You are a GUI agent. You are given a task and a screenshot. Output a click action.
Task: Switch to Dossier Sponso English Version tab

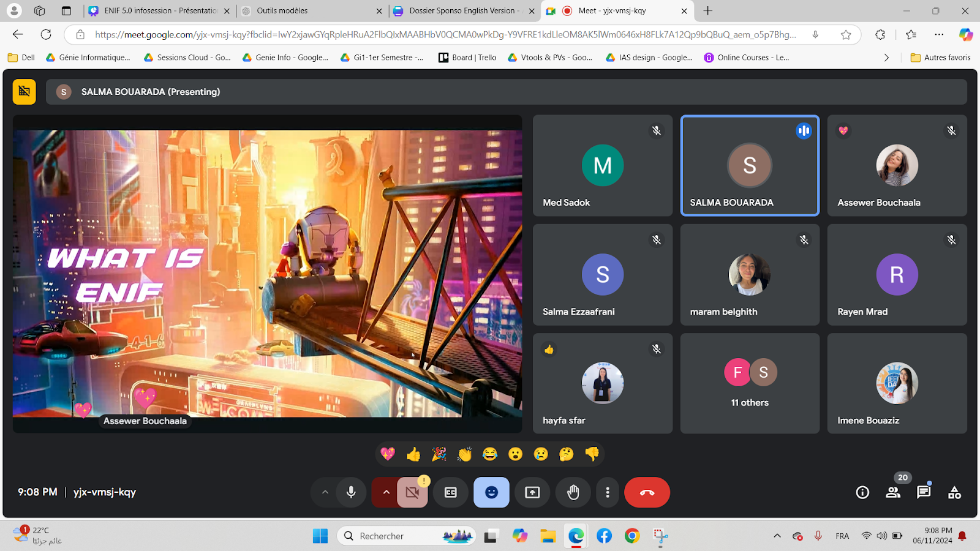tap(464, 10)
